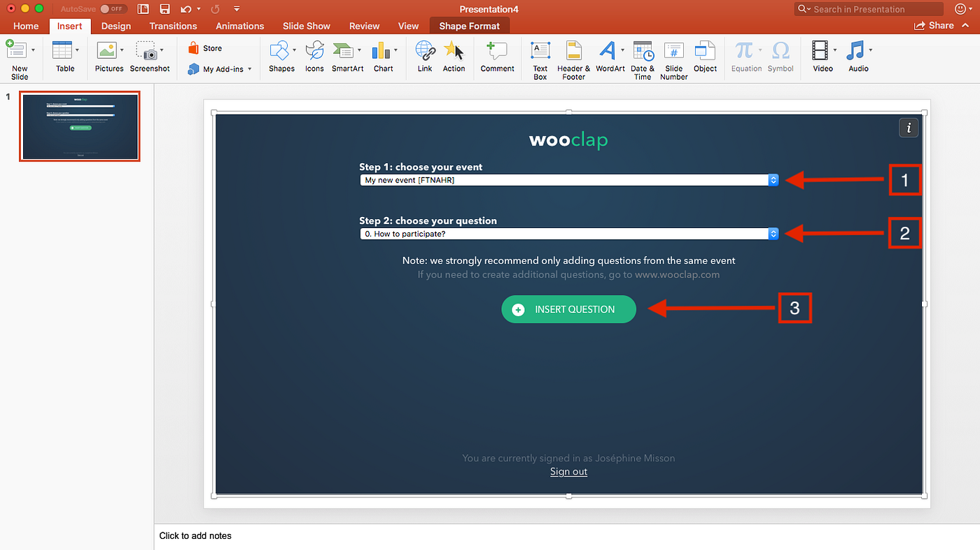Expand the Table dropdown arrow
980x550 pixels.
pyautogui.click(x=77, y=50)
